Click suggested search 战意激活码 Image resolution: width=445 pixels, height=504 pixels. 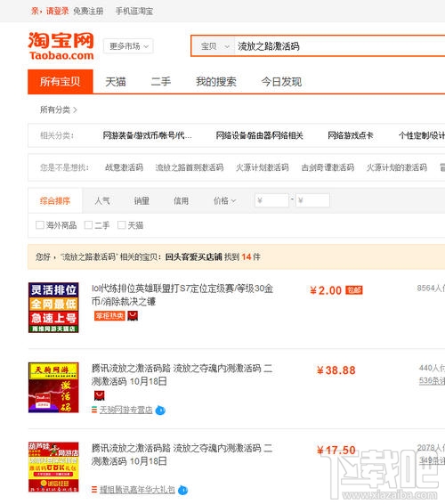click(124, 167)
